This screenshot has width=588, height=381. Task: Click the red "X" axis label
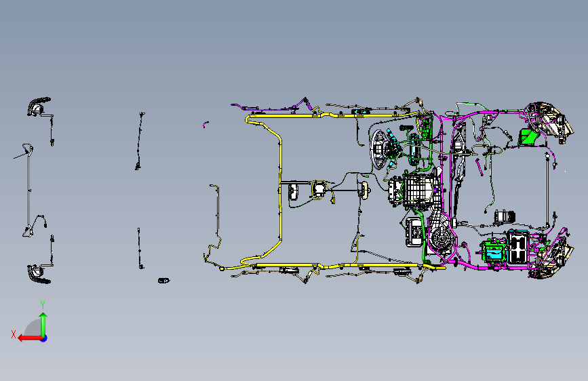tap(14, 334)
